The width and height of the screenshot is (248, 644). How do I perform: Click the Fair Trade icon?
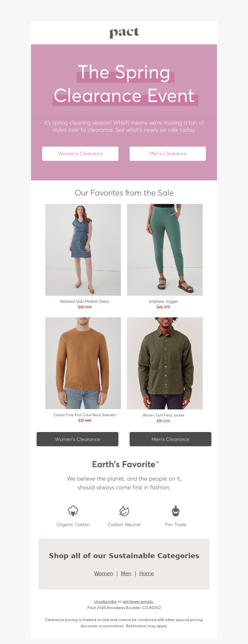pyautogui.click(x=175, y=511)
